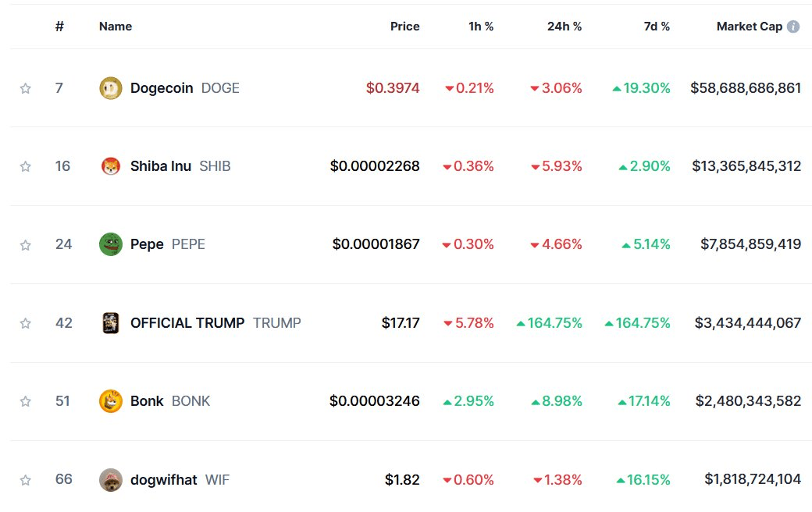Click the Dogecoin coin logo

pos(111,88)
